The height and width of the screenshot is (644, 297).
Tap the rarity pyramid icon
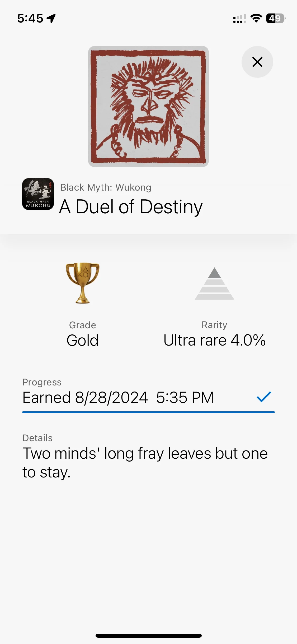point(214,284)
